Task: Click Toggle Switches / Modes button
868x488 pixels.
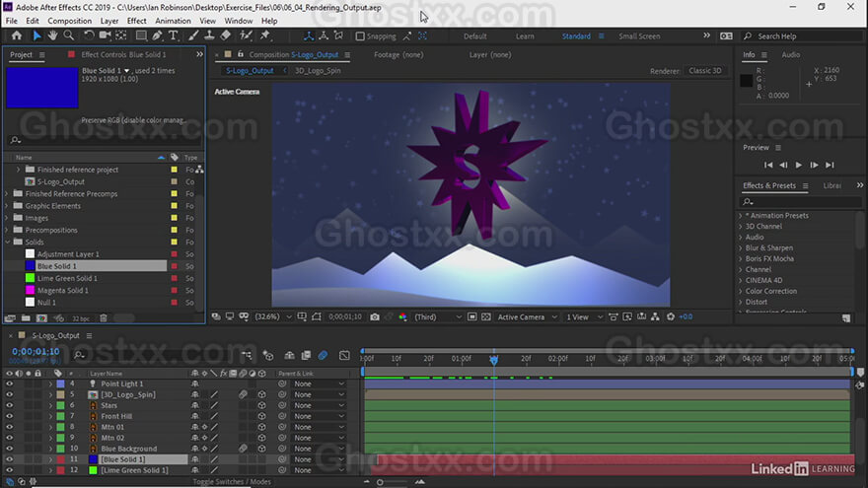Action: coord(232,482)
